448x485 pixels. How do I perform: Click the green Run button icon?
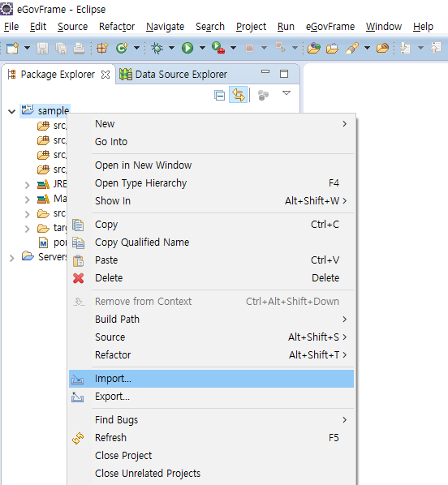click(187, 48)
